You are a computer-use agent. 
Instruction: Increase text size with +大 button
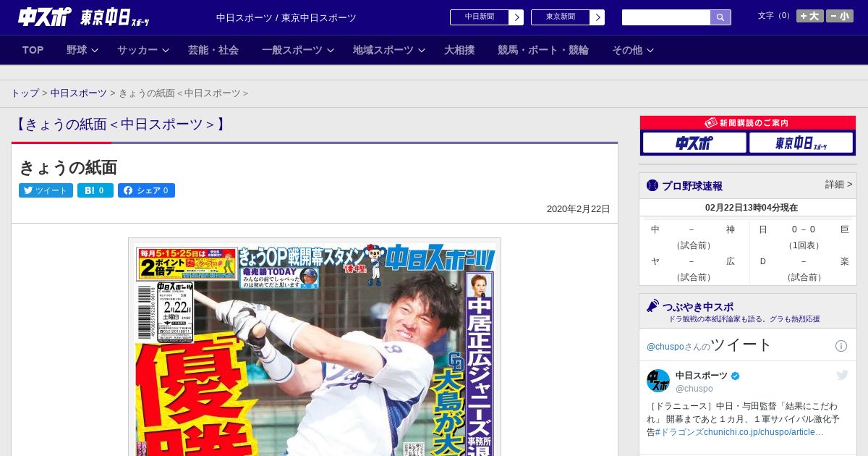tap(809, 16)
